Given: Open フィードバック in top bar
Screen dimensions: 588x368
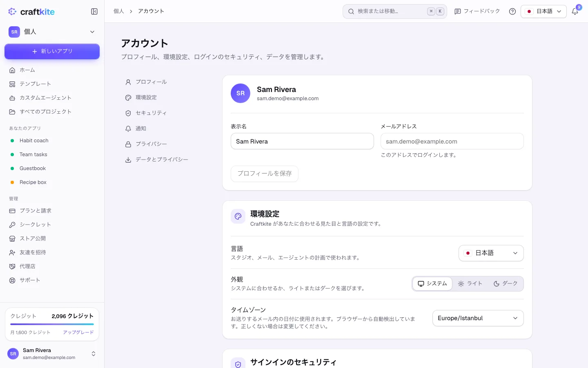Looking at the screenshot, I should coord(477,11).
